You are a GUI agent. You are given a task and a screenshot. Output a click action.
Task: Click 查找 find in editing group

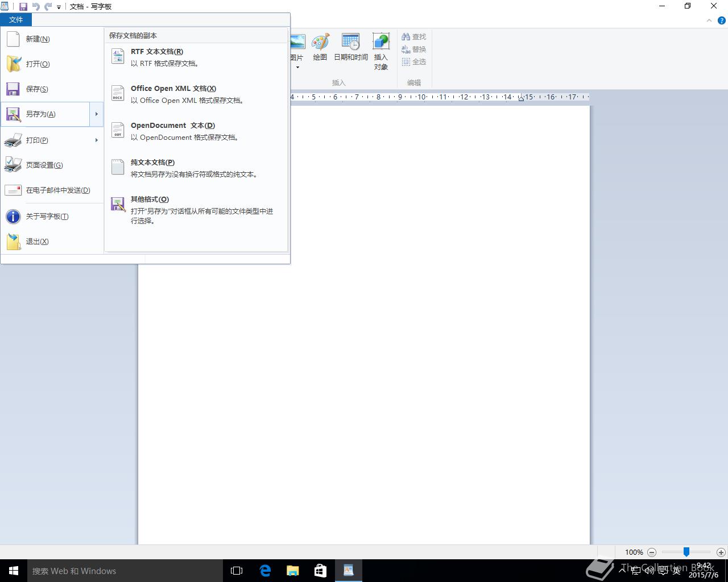[414, 36]
